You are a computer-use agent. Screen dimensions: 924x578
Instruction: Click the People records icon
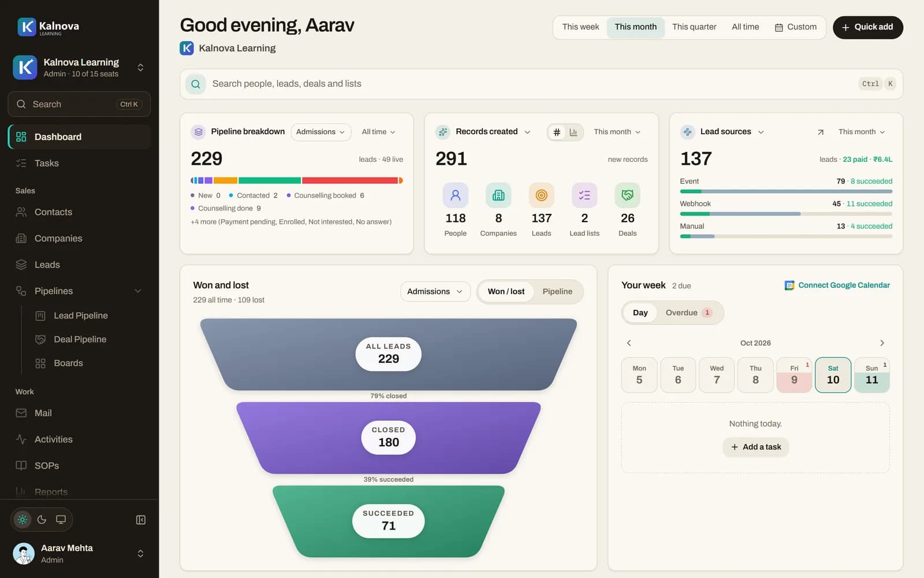click(455, 195)
